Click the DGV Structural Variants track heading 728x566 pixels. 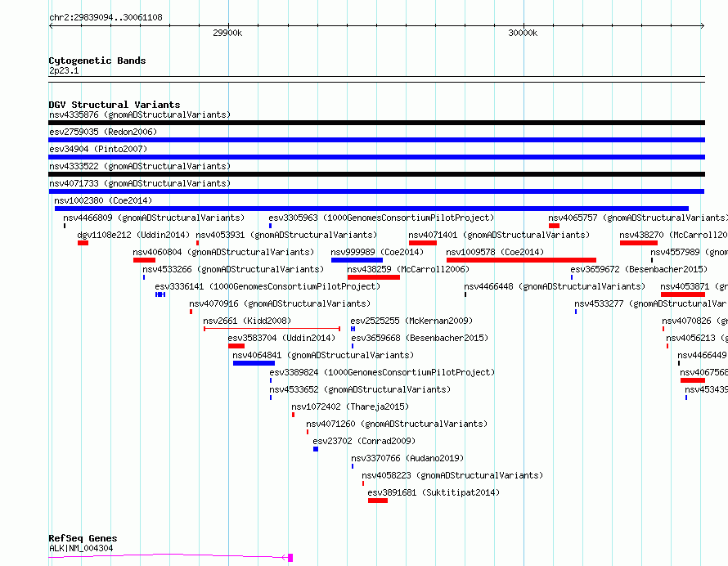pyautogui.click(x=115, y=105)
